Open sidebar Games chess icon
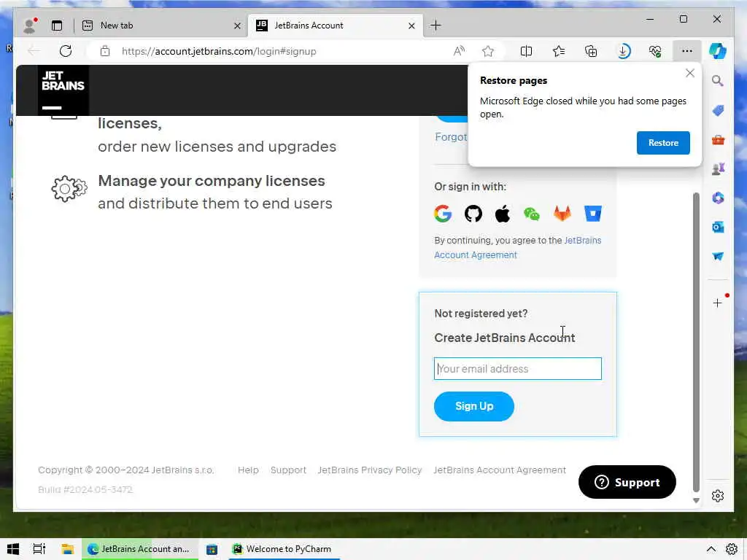Image resolution: width=747 pixels, height=560 pixels. coord(718,168)
